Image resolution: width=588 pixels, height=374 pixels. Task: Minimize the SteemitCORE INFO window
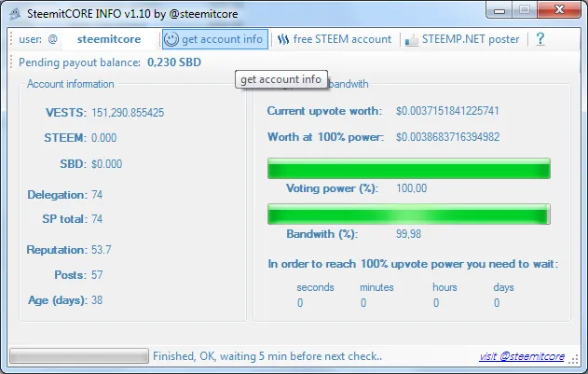499,10
